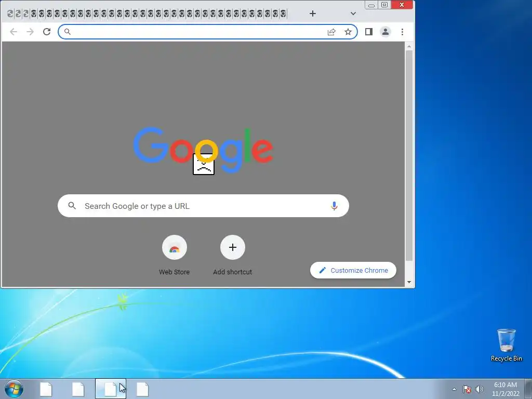The width and height of the screenshot is (532, 399).
Task: Open the Recycle Bin on the desktop
Action: [x=507, y=345]
